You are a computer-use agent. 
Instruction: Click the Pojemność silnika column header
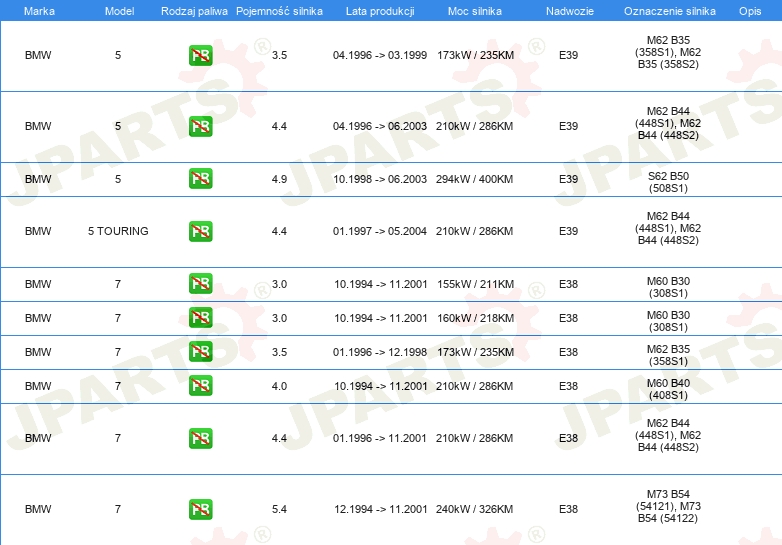point(279,10)
